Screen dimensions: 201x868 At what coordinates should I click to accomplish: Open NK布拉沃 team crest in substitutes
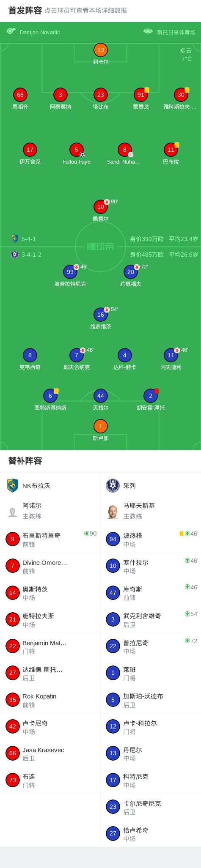(x=13, y=485)
